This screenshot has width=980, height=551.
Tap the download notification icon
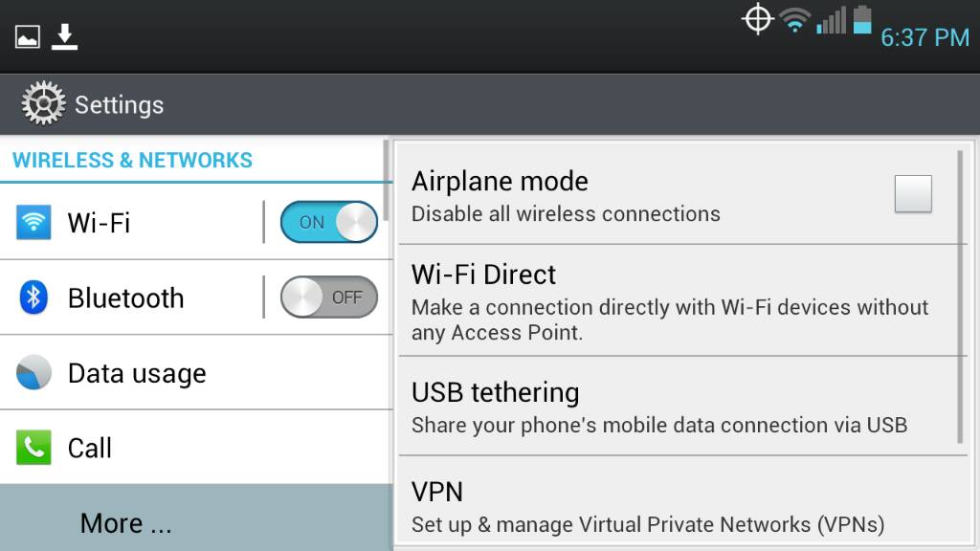(64, 37)
